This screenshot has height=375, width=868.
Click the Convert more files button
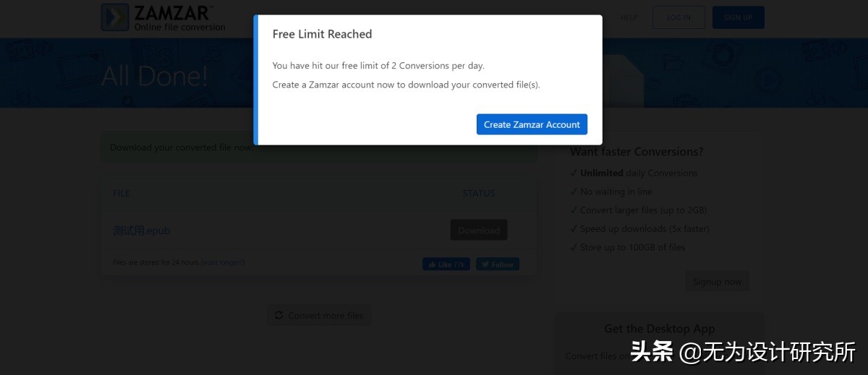point(319,316)
